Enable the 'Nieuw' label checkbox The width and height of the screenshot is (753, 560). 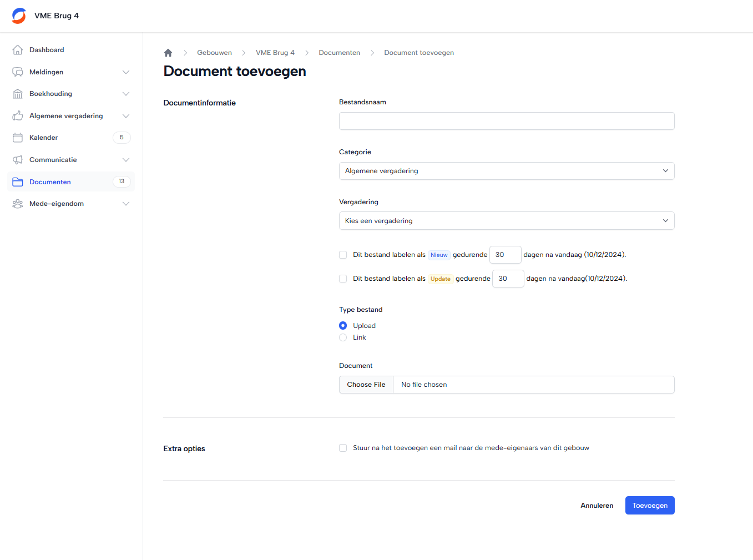coord(343,255)
